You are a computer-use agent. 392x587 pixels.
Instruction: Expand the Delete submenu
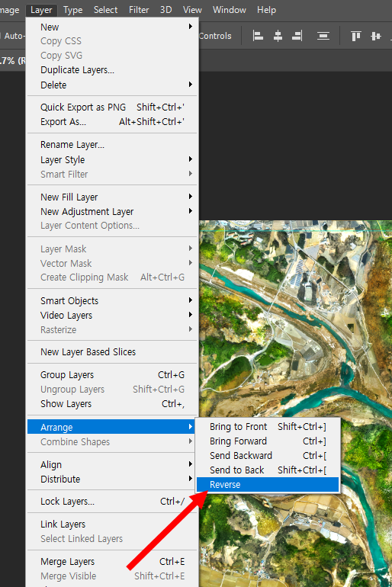112,85
